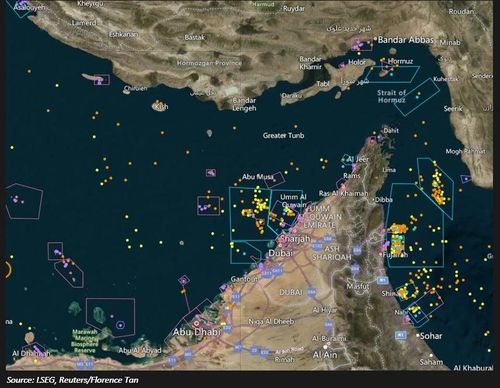Click the Bandar Lengeh label
500x388 pixels.
click(244, 104)
